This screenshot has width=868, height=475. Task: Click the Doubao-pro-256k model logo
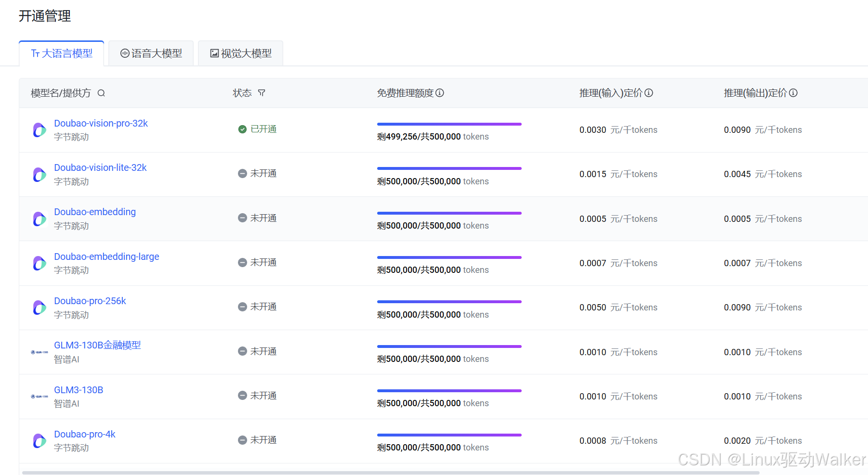click(39, 308)
